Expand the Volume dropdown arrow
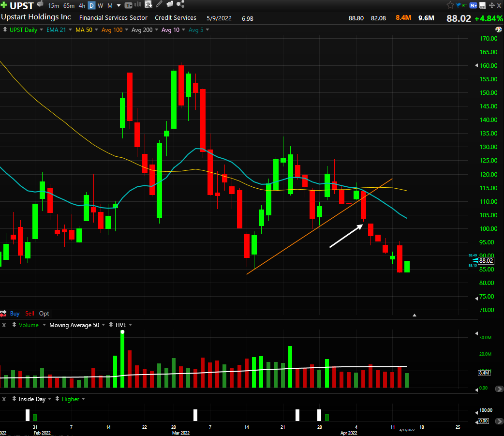 click(44, 325)
